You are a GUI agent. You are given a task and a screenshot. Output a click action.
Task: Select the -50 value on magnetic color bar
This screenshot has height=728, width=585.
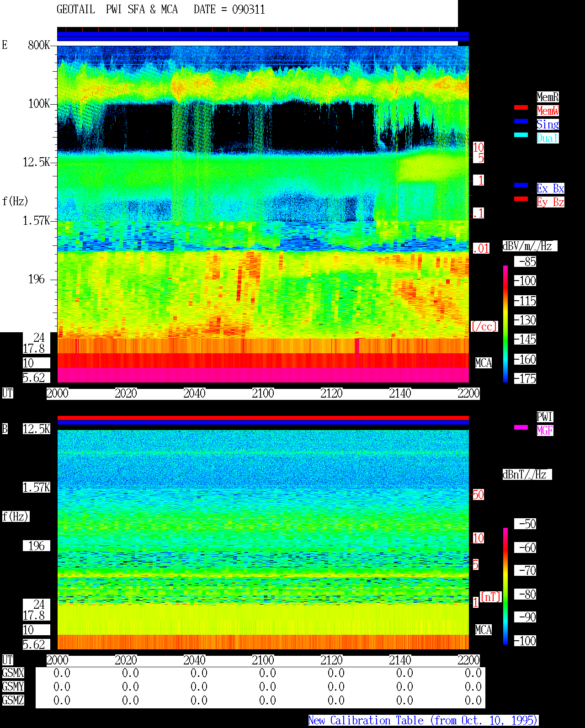pyautogui.click(x=525, y=524)
